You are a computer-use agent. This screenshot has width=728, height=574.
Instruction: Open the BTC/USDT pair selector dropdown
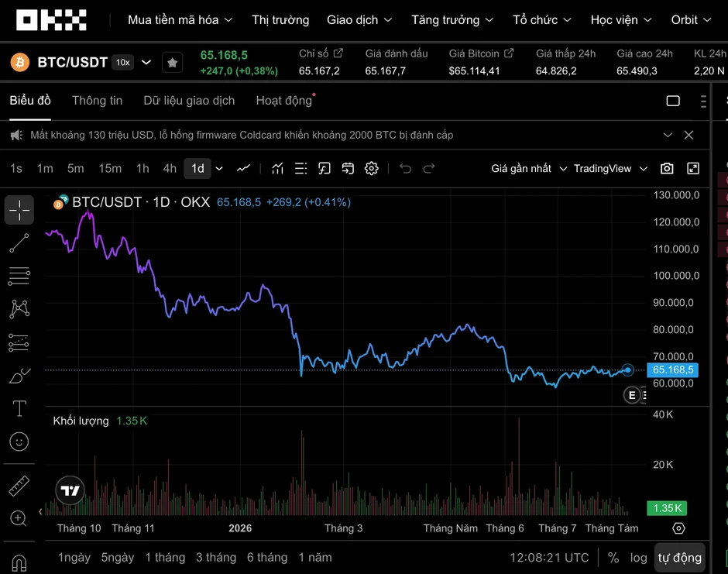pos(146,62)
